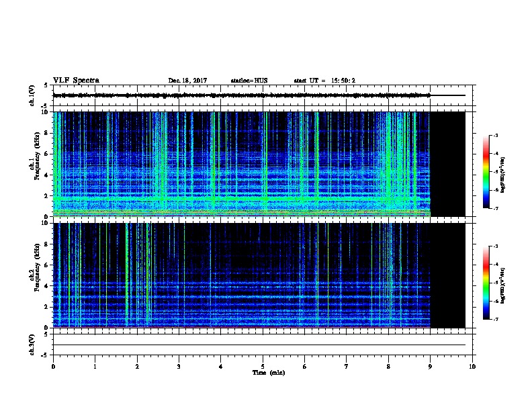Click the flat ch.3 trace line
This screenshot has width=532, height=411.
pyautogui.click(x=259, y=345)
